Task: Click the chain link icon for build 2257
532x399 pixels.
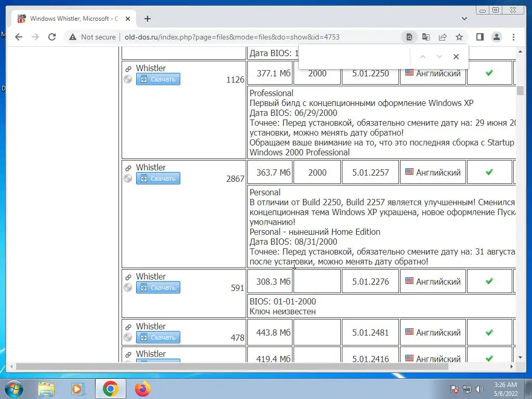Action: pyautogui.click(x=128, y=168)
